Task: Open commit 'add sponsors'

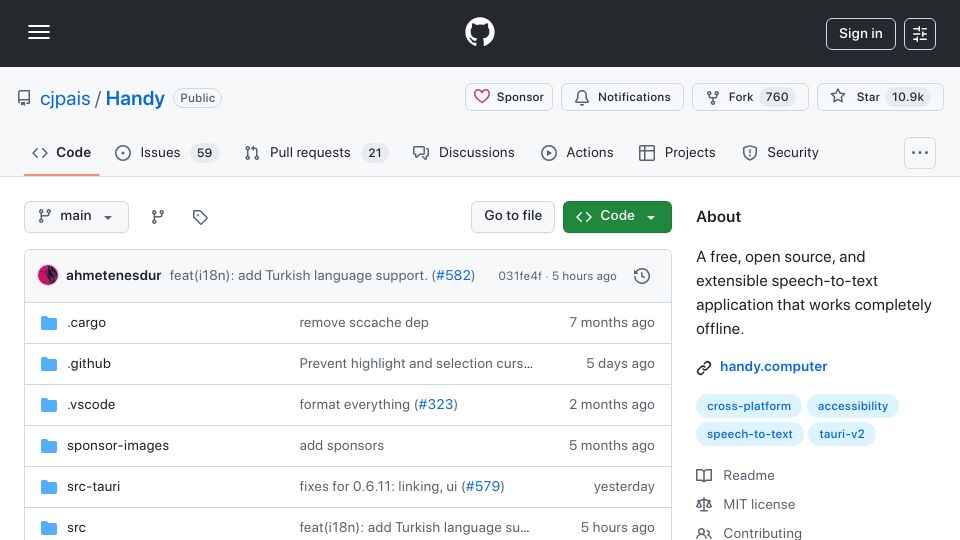Action: [x=342, y=446]
